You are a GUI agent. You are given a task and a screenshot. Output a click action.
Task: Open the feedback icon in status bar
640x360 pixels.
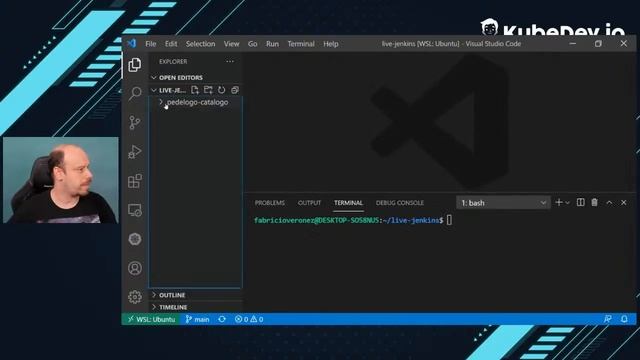click(x=608, y=319)
